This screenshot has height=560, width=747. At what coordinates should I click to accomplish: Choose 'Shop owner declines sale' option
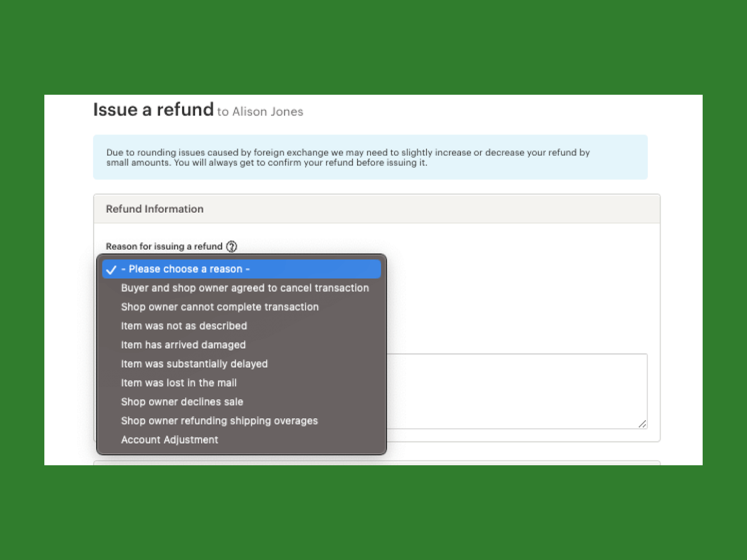(x=182, y=402)
